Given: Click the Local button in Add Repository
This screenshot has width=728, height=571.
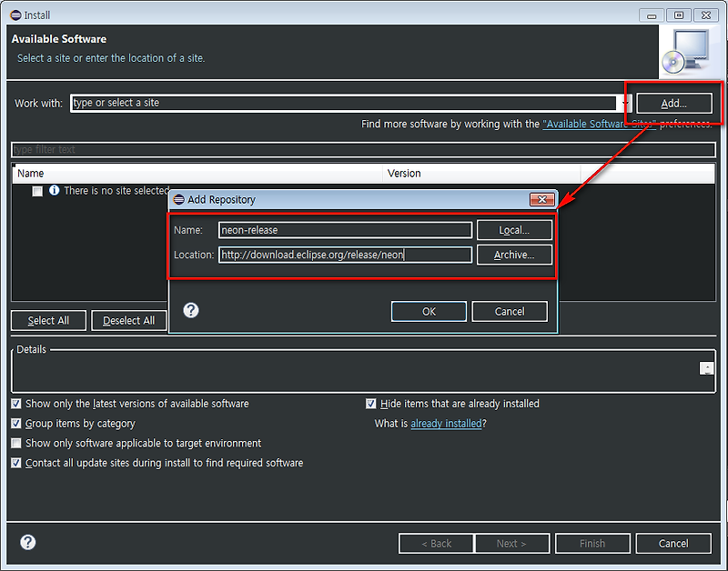Looking at the screenshot, I should (x=514, y=230).
